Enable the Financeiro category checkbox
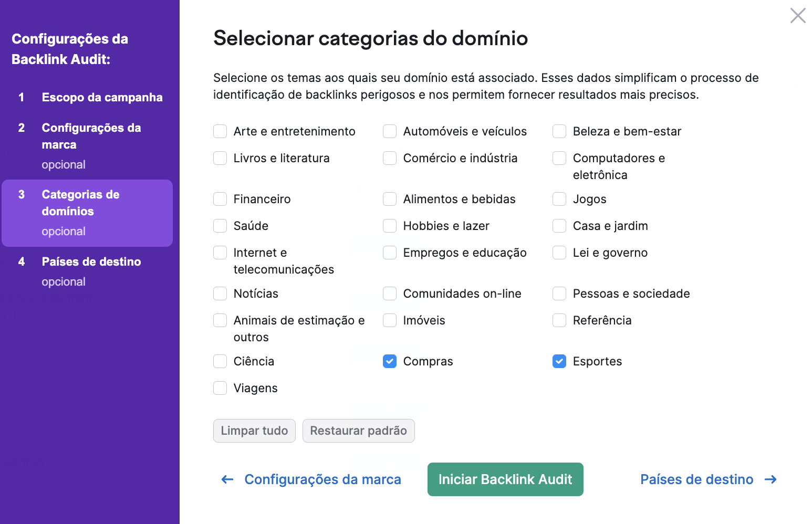The image size is (812, 524). [220, 199]
